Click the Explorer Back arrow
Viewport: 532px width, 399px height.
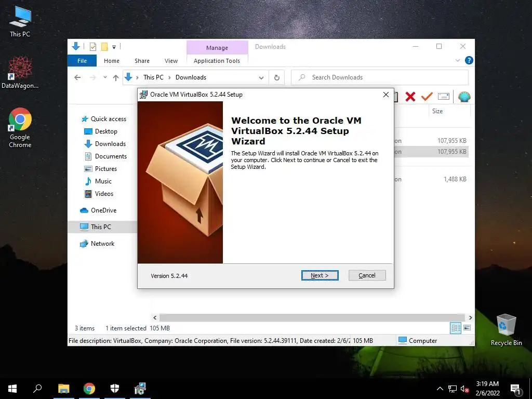77,77
